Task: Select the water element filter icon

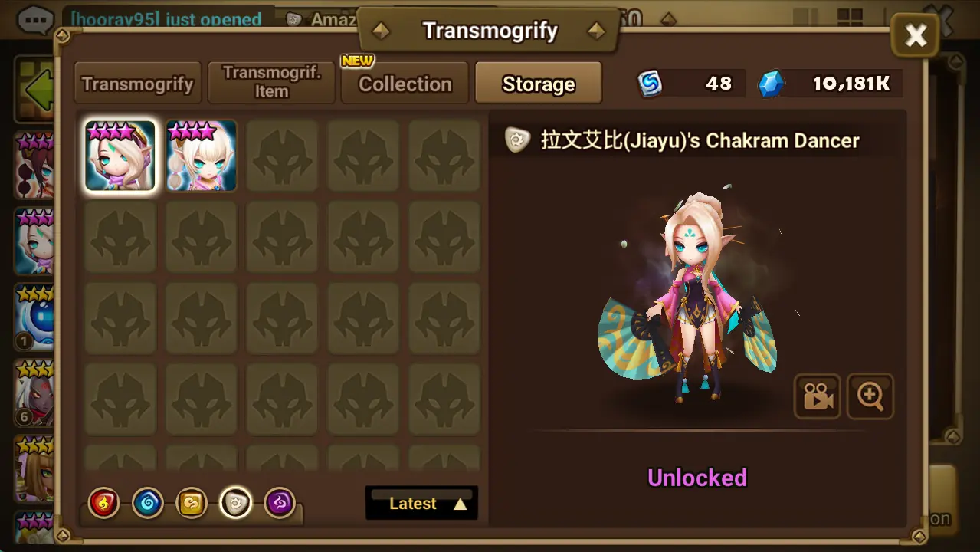Action: (147, 504)
